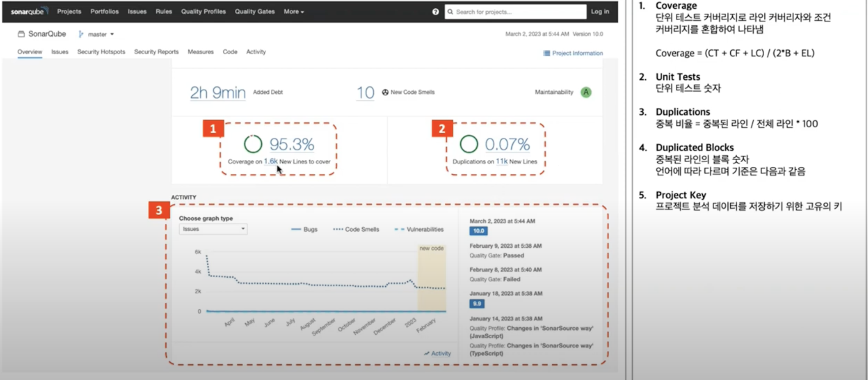This screenshot has width=868, height=380.
Task: Switch to the Security Hotspots tab
Action: click(101, 52)
